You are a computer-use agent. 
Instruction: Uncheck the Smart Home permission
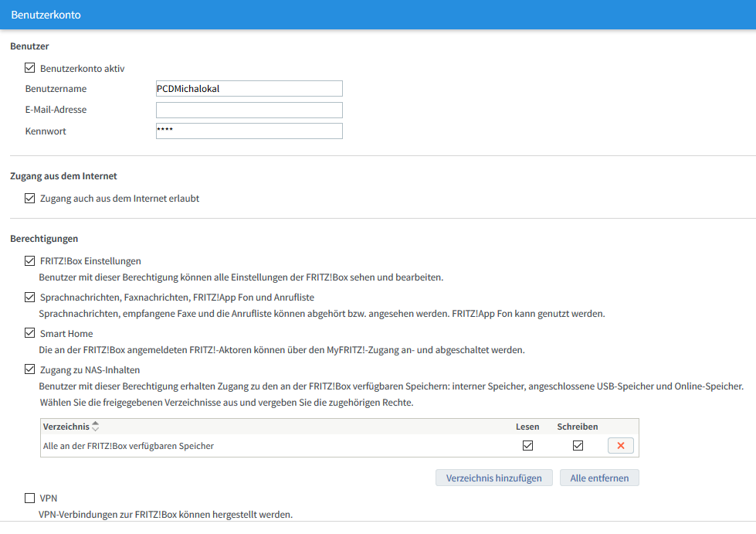pos(30,333)
